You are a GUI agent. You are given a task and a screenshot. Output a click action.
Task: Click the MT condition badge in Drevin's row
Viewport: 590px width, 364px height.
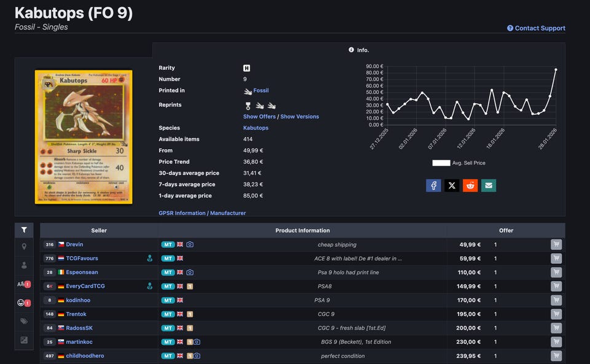click(x=168, y=244)
